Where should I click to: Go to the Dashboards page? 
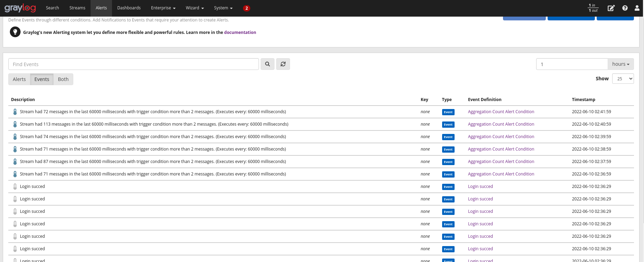129,8
